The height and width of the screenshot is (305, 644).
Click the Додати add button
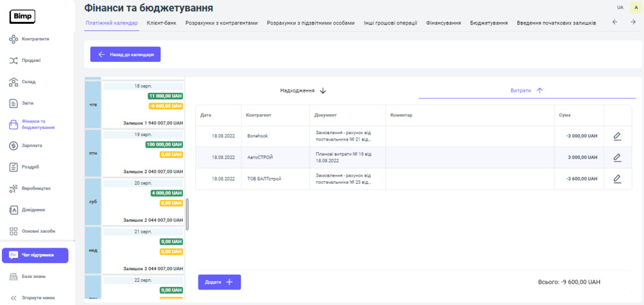click(x=219, y=282)
